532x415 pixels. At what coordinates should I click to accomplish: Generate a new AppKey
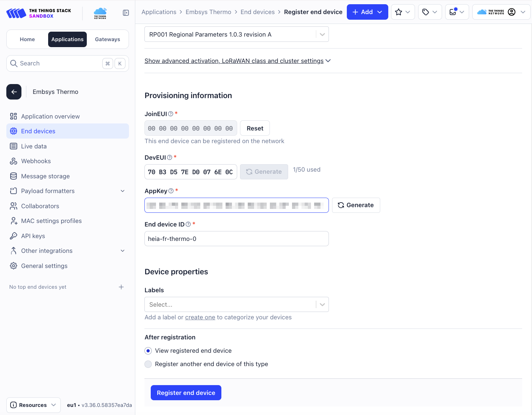pos(356,205)
